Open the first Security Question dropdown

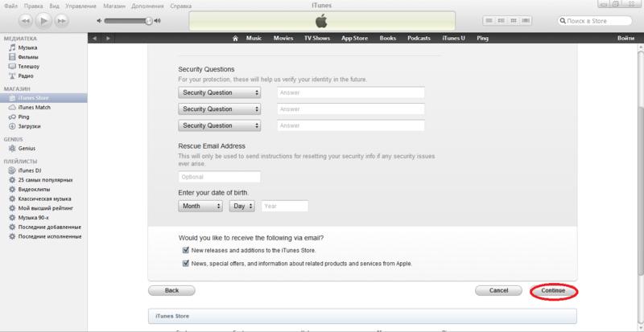(x=219, y=92)
